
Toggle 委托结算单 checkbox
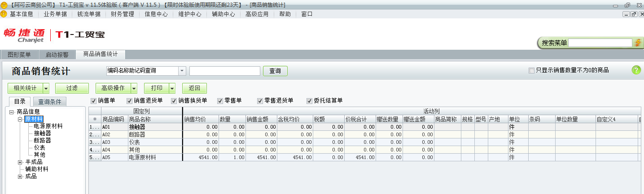point(309,100)
